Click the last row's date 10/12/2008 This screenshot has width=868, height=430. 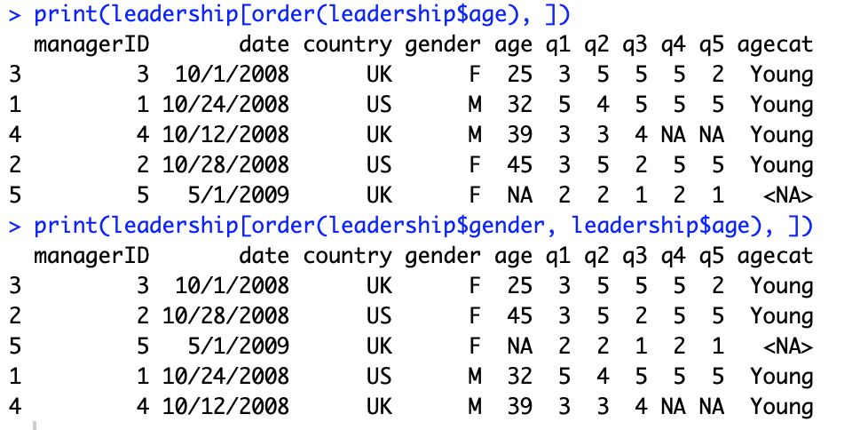[x=225, y=406]
